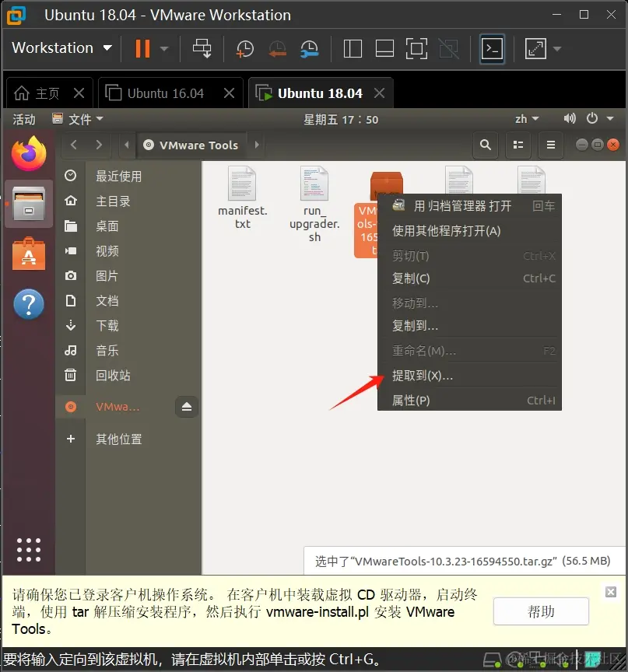Go back in file manager navigation
The width and height of the screenshot is (628, 672).
pos(74,145)
